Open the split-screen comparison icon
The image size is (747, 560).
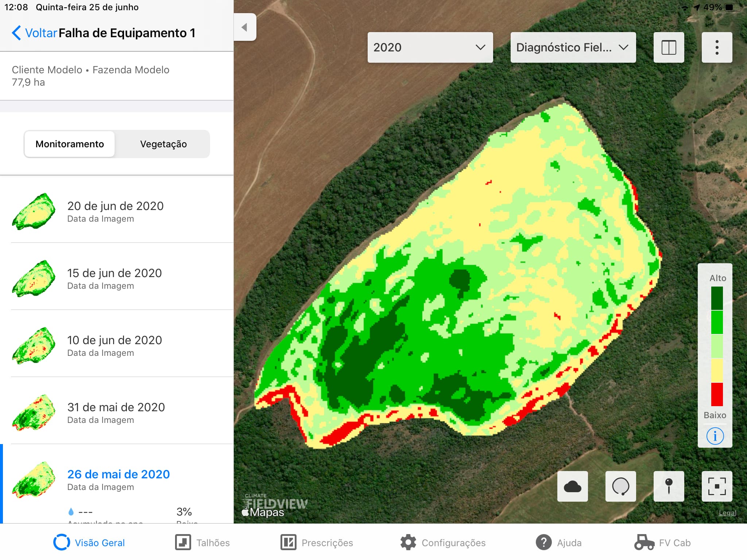[x=669, y=47]
